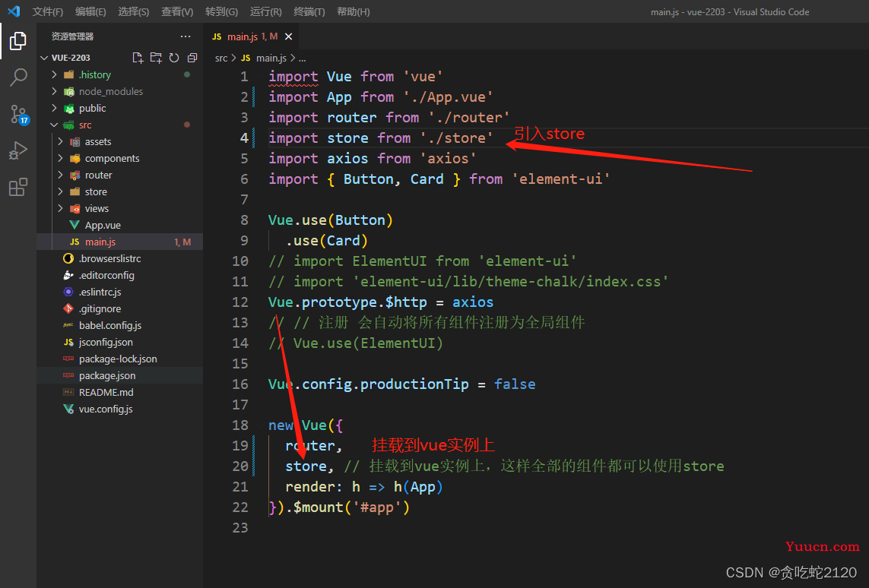The image size is (869, 588).
Task: Select main.js in the file tree
Action: [119, 242]
